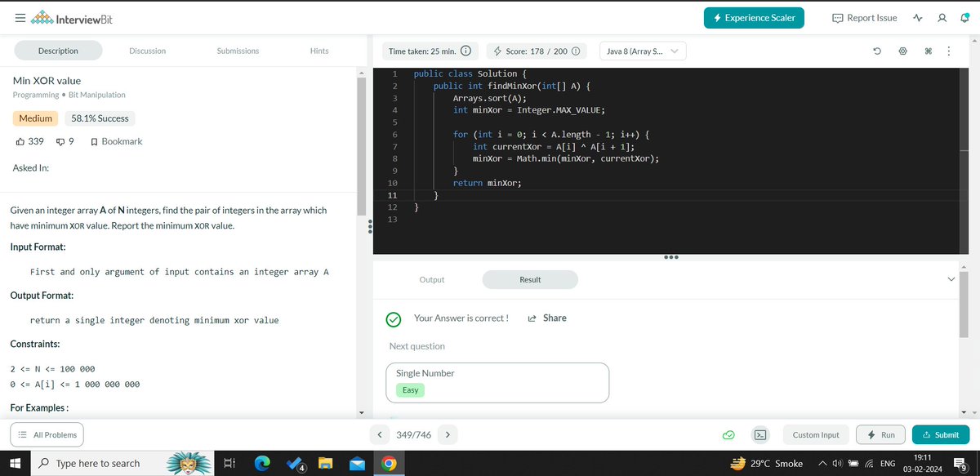
Task: Switch to the Discussion tab
Action: (147, 51)
